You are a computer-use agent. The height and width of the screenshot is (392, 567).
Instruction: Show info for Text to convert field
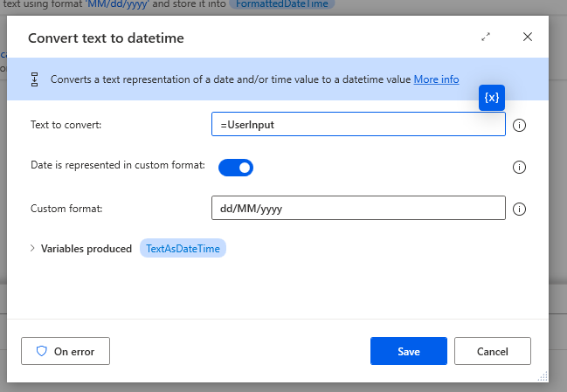[519, 126]
